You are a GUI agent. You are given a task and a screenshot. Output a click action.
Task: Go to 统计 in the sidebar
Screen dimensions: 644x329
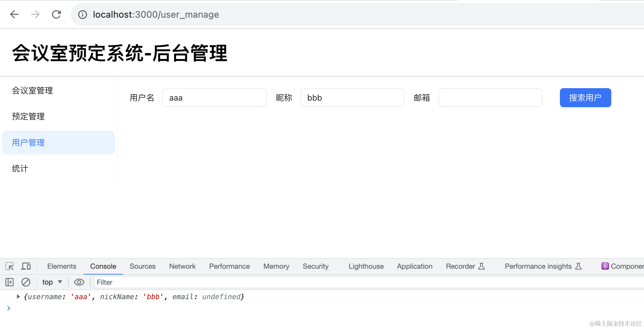[x=20, y=168]
